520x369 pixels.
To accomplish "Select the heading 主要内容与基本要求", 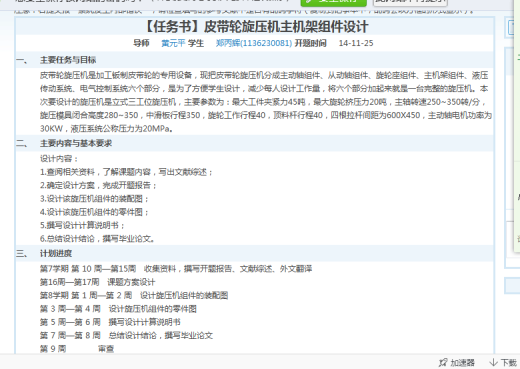I will pyautogui.click(x=76, y=143).
